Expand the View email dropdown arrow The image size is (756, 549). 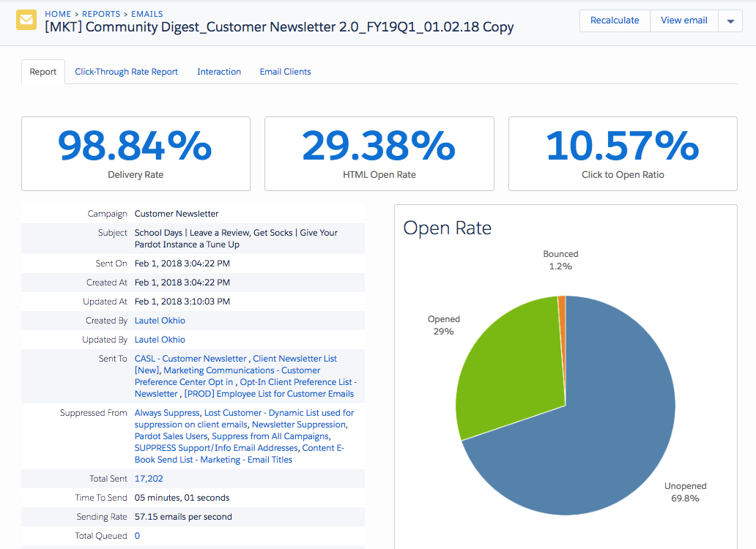tap(730, 20)
